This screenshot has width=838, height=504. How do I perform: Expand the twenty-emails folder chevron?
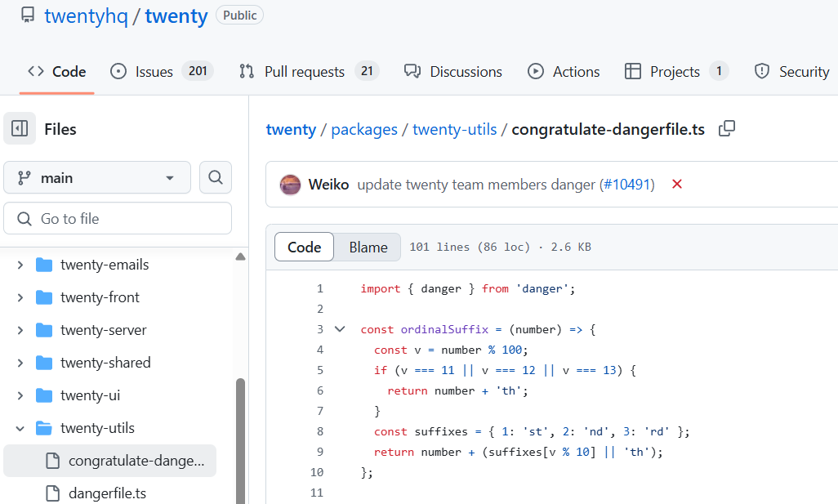tap(20, 265)
